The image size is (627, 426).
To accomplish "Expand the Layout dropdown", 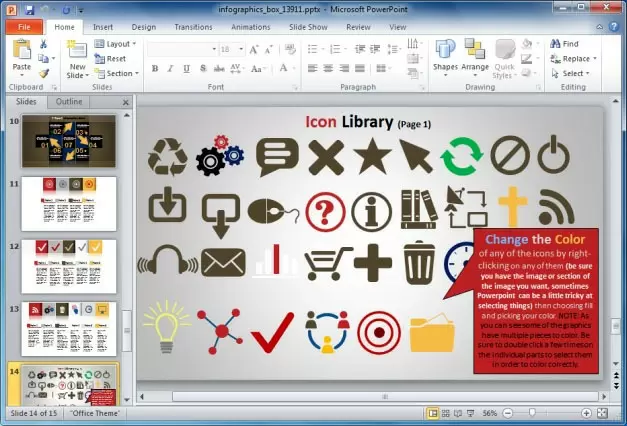I will point(120,44).
